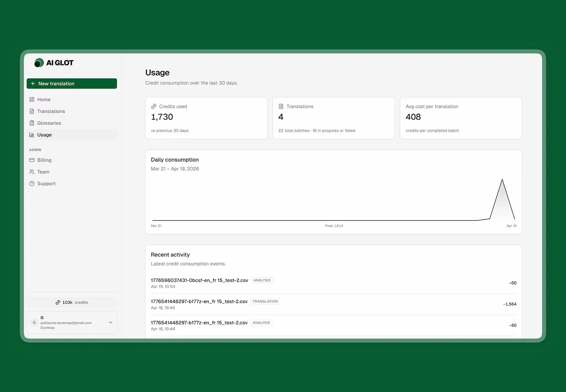Click the Billing credit-card icon
566x392 pixels.
pyautogui.click(x=32, y=160)
